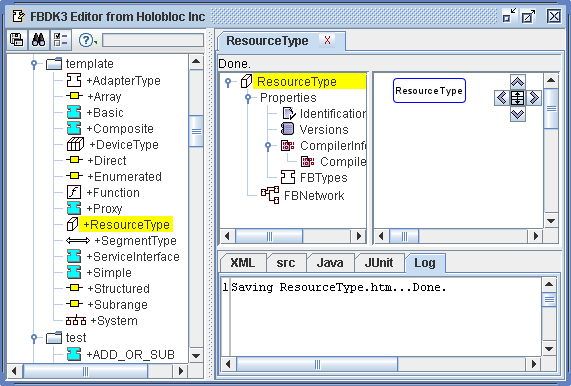Select the +Function icon
This screenshot has width=571, height=386.
[x=74, y=192]
